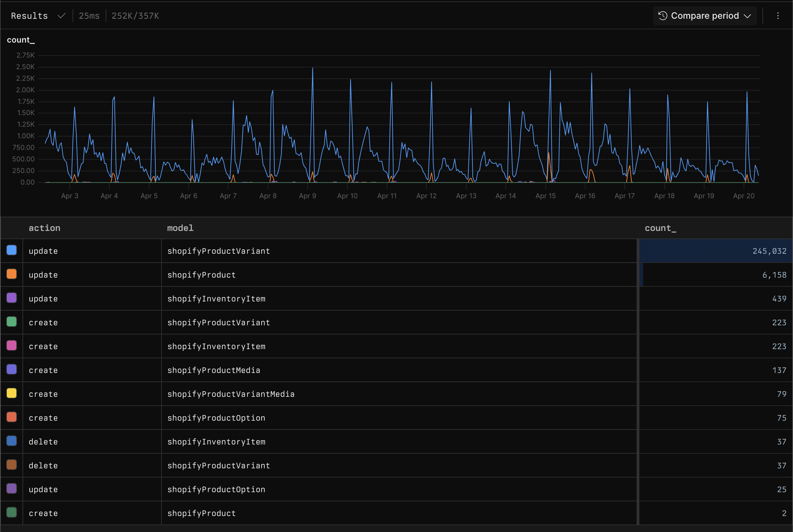Click the orange swatch for update shopifyProduct
Image resolution: width=793 pixels, height=532 pixels.
coord(12,274)
